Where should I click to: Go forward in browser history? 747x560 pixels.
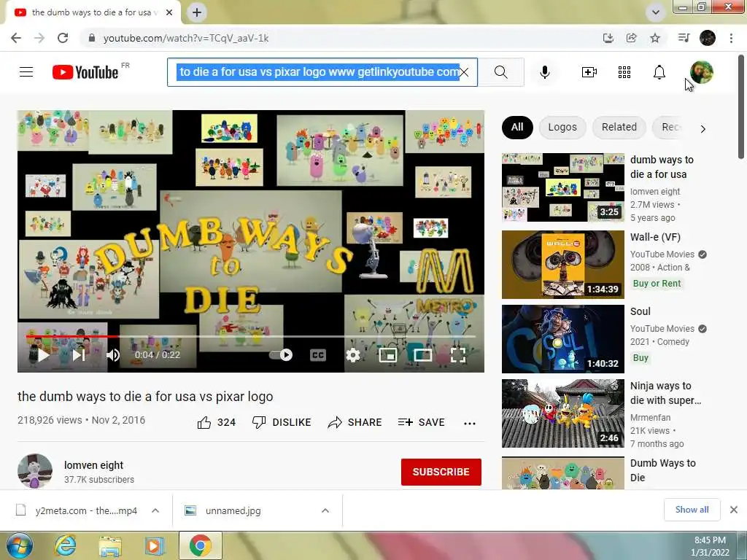point(39,38)
